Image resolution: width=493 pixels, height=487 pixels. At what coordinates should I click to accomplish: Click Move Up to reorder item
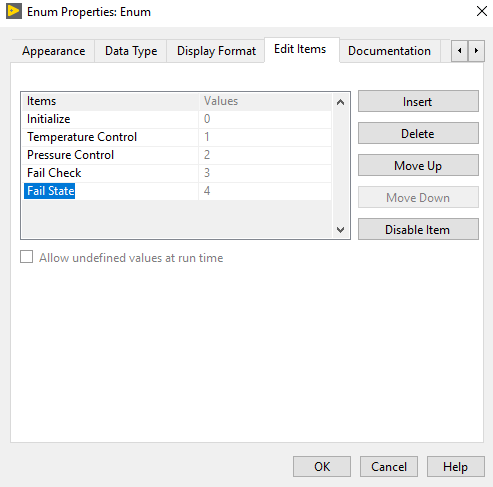point(418,165)
